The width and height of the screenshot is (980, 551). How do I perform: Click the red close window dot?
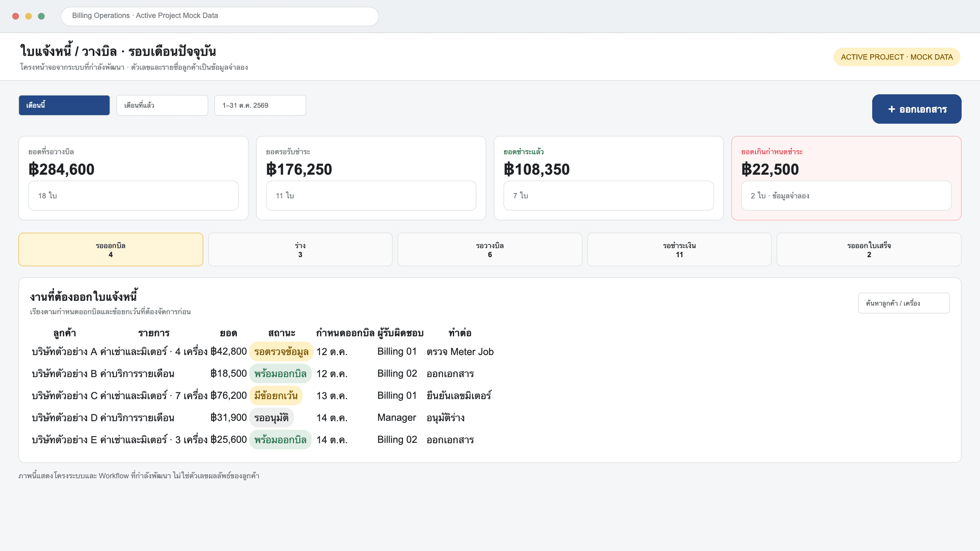click(16, 16)
